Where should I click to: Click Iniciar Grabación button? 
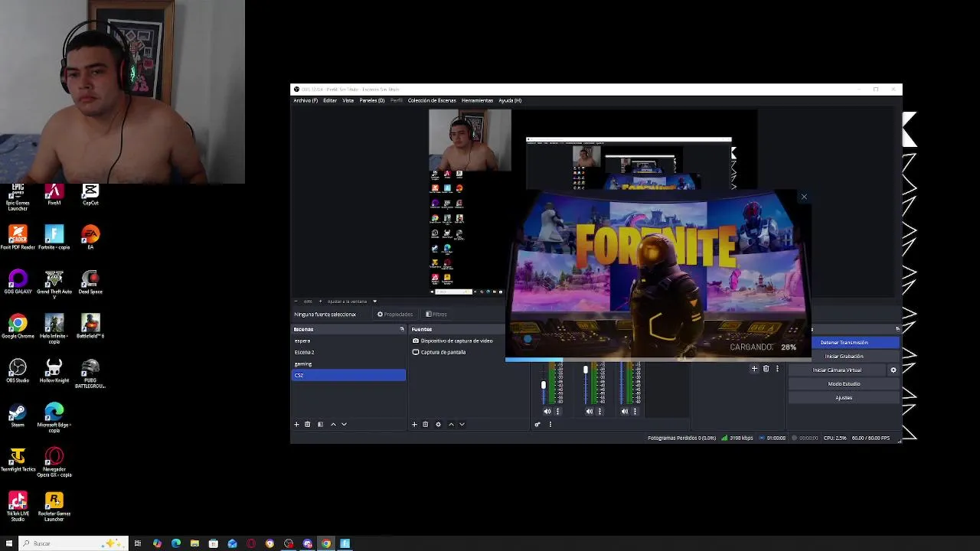[x=844, y=357]
